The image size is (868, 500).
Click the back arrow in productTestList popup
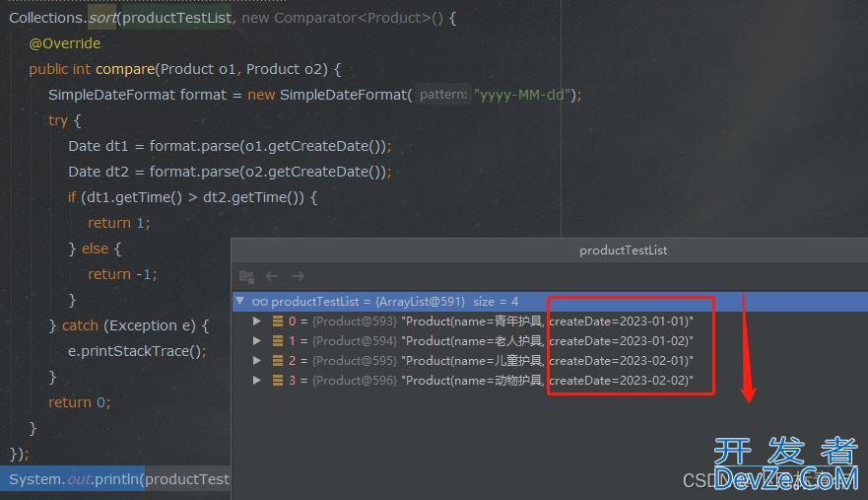point(272,276)
